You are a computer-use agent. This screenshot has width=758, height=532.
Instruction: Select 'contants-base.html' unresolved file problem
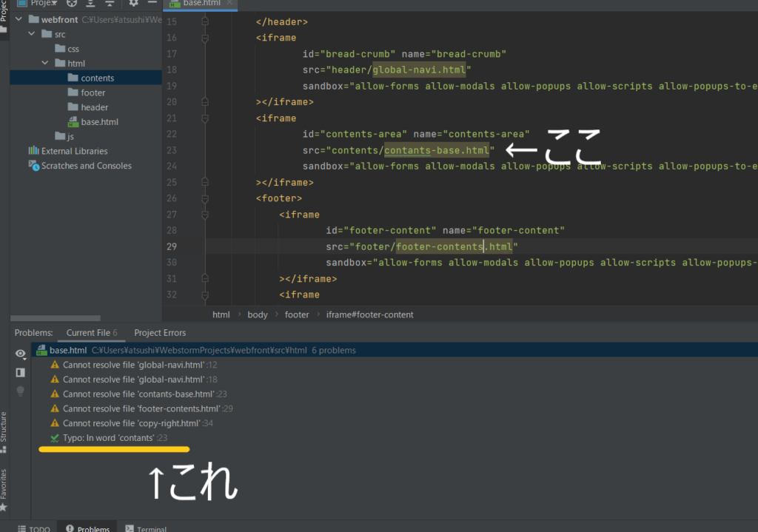138,394
